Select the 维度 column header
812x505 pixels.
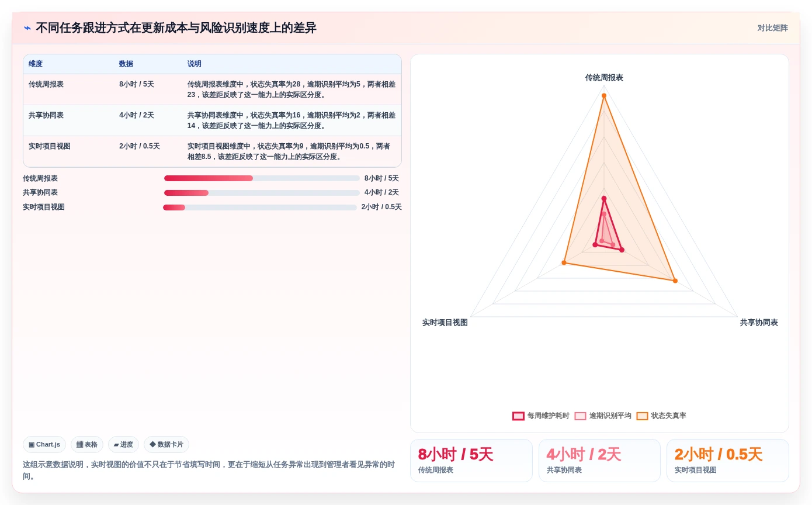[x=36, y=64]
